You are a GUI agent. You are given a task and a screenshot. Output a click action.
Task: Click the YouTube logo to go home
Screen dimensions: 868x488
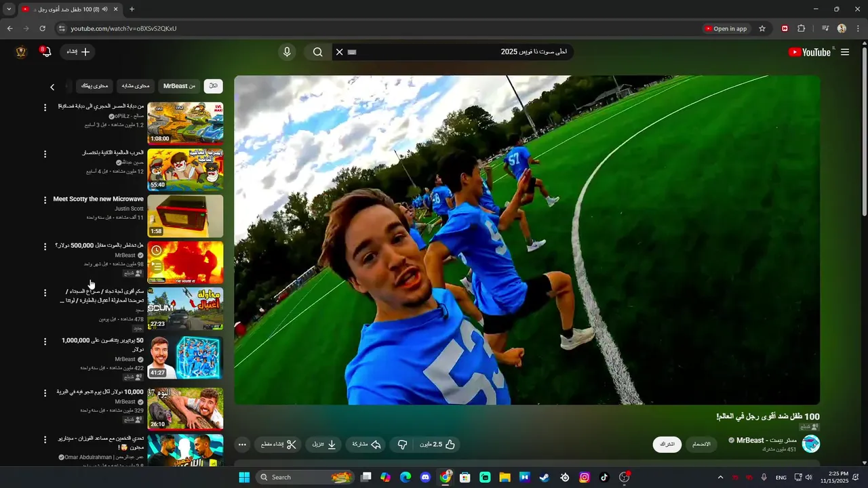coord(810,52)
